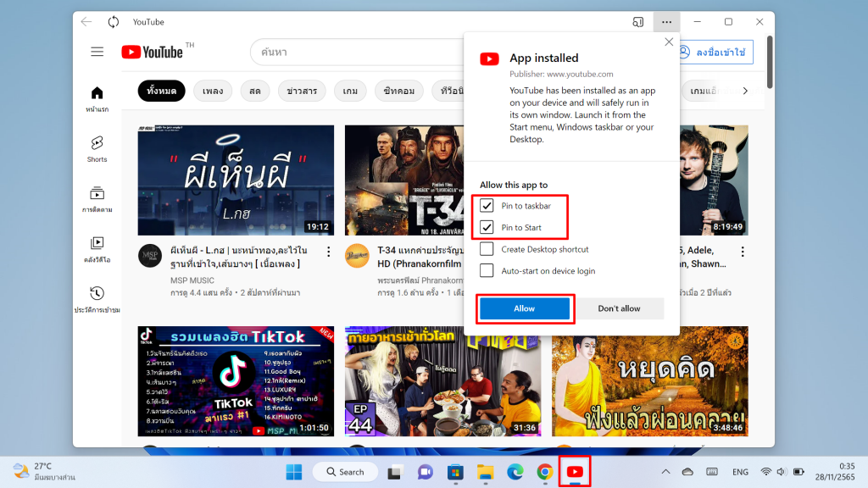Screen dimensions: 868x488
Task: Select the สด category chip
Action: [x=255, y=91]
